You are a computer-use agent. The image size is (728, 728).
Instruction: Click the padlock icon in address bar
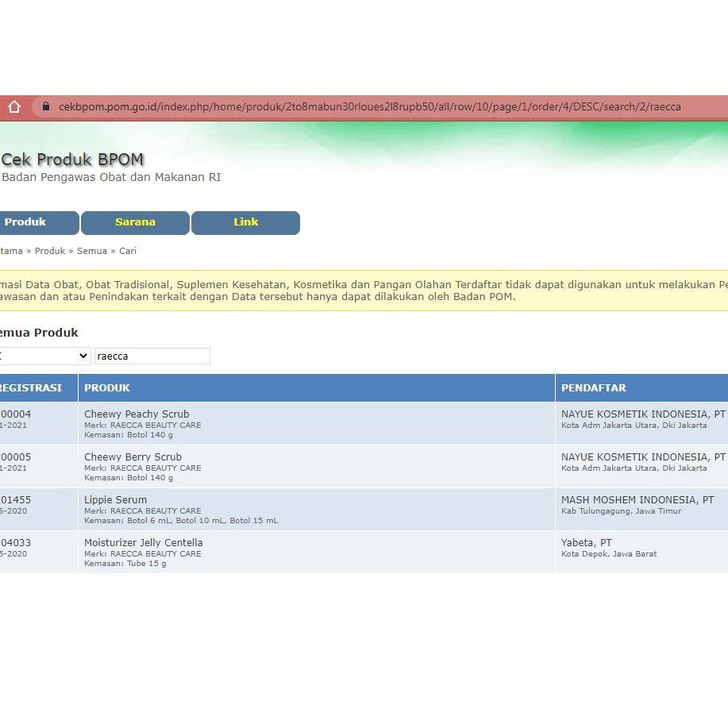point(46,106)
